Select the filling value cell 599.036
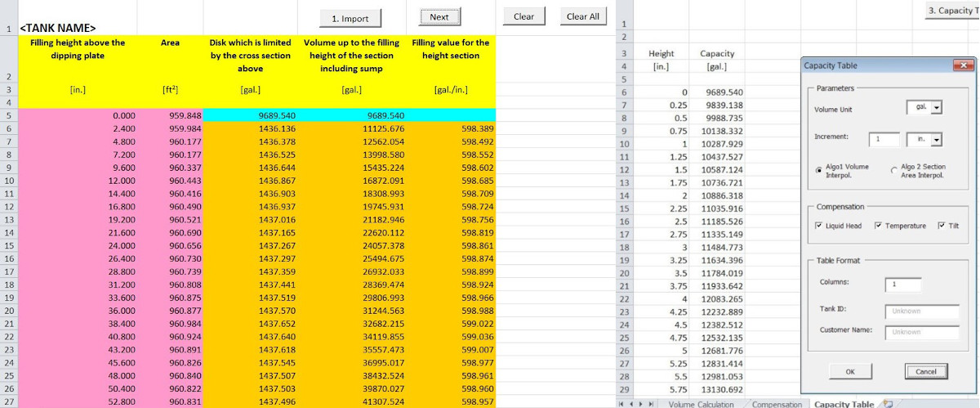Image resolution: width=980 pixels, height=408 pixels. (451, 337)
